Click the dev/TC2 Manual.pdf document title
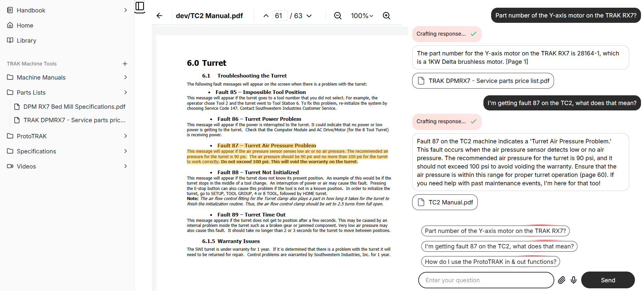Image resolution: width=644 pixels, height=291 pixels. pos(209,16)
